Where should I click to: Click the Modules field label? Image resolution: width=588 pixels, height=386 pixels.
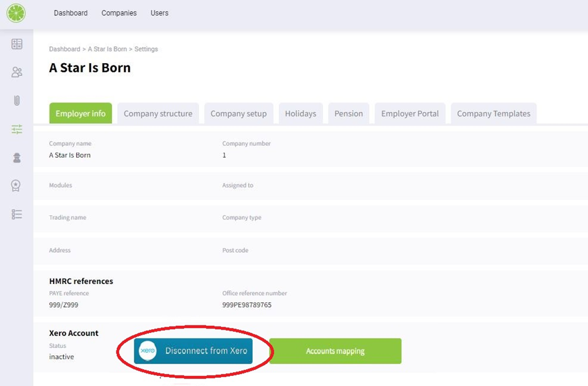pyautogui.click(x=61, y=185)
